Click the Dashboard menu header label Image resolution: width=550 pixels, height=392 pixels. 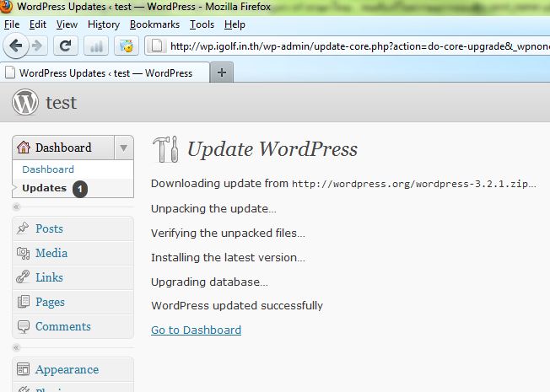pos(63,148)
